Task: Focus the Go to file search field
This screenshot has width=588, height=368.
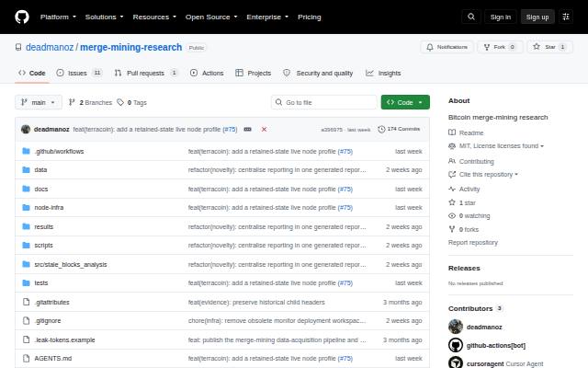Action: [x=324, y=102]
